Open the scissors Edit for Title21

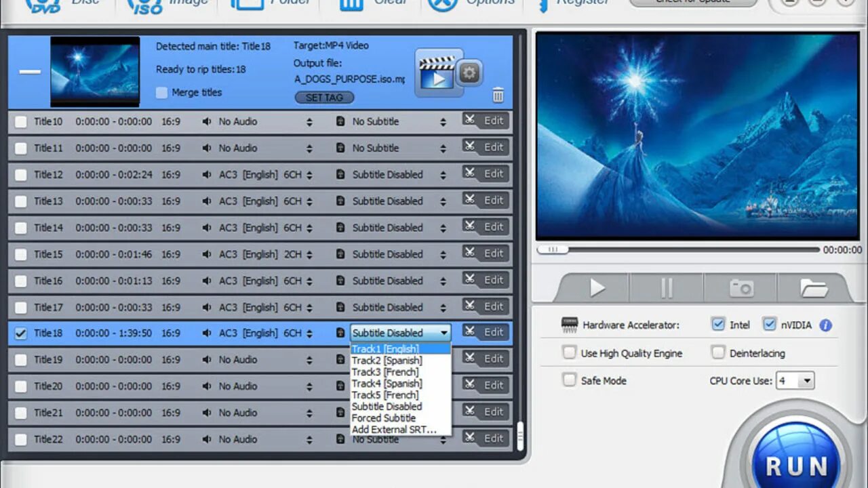point(485,411)
